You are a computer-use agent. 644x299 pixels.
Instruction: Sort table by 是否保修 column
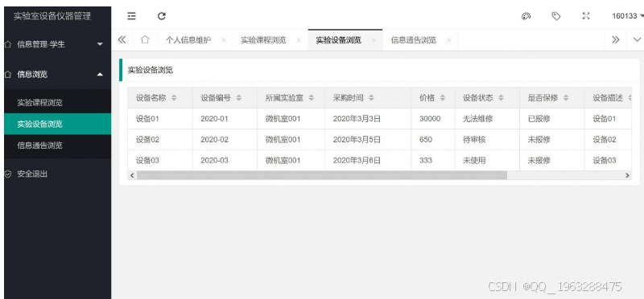click(x=566, y=98)
